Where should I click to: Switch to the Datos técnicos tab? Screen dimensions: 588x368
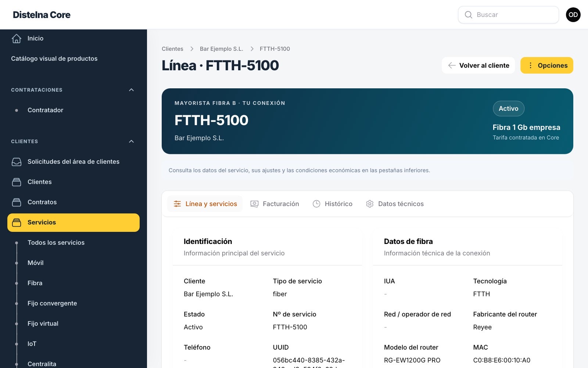click(x=395, y=204)
